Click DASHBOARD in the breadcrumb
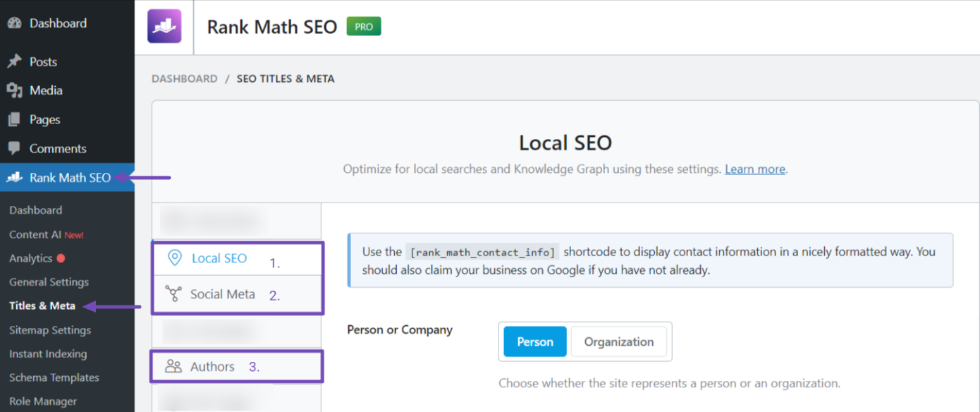This screenshot has height=412, width=980. tap(185, 79)
